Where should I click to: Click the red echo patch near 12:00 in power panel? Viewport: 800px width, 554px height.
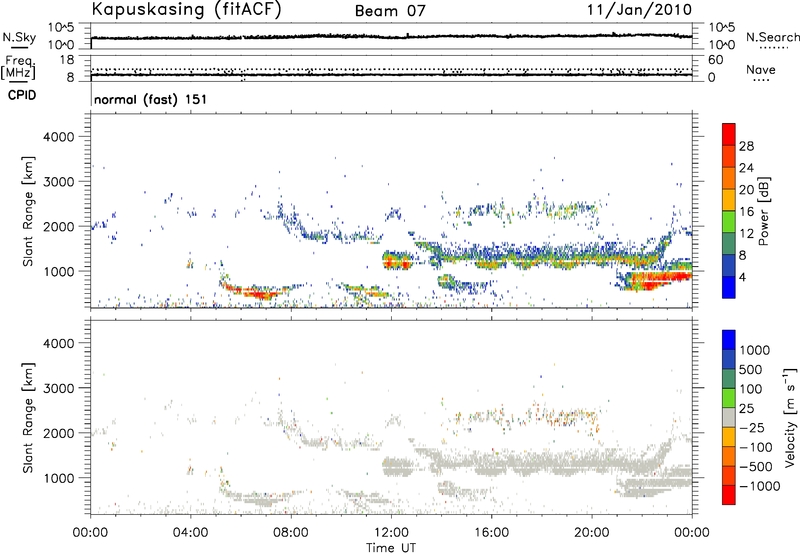396,262
